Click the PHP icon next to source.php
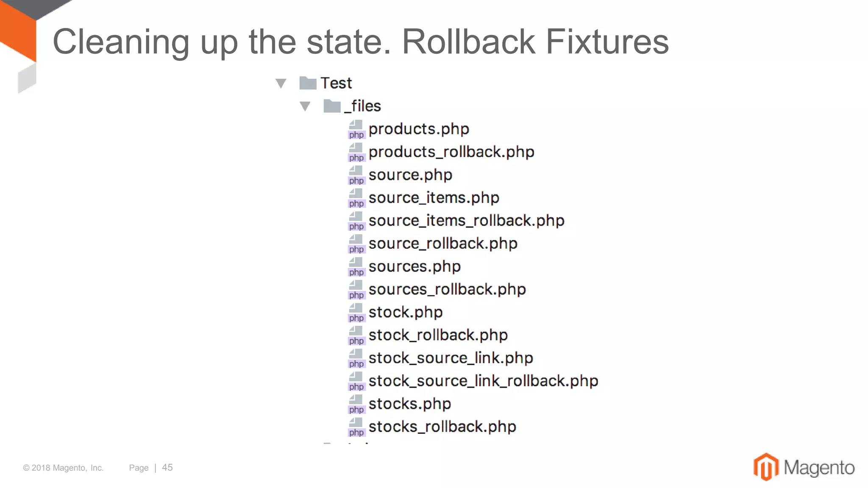This screenshot has height=488, width=868. (x=356, y=175)
